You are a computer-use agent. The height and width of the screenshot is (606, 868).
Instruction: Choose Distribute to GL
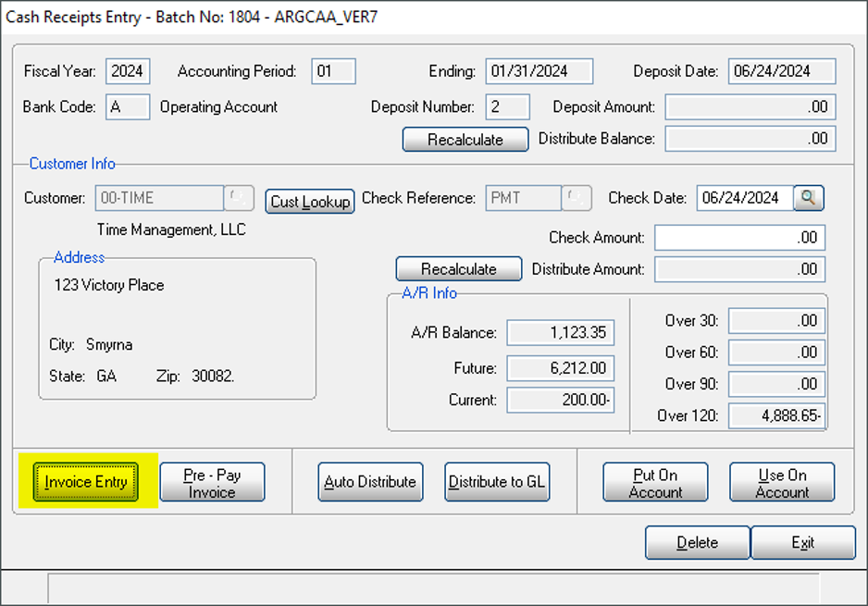[497, 482]
